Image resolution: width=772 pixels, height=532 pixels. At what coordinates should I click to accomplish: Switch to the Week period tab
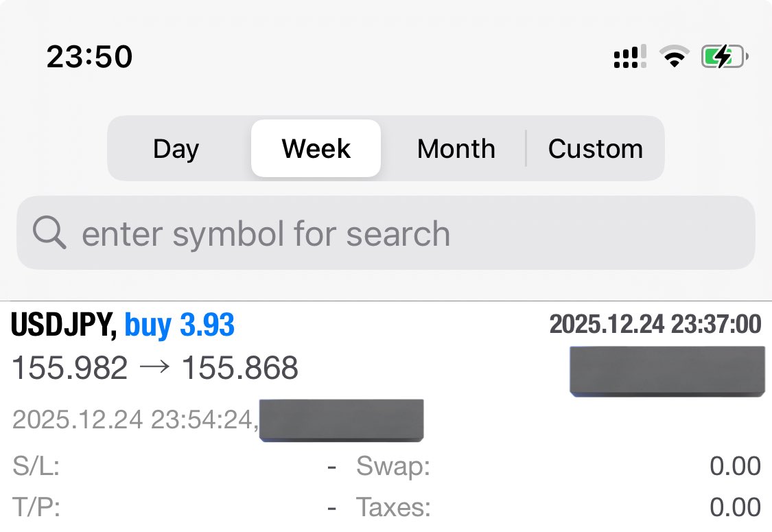[316, 148]
